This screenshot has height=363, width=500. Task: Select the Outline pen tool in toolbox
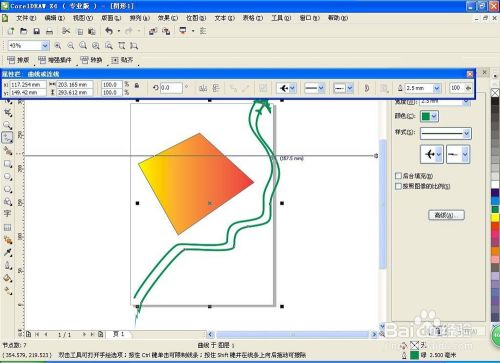coord(8,265)
